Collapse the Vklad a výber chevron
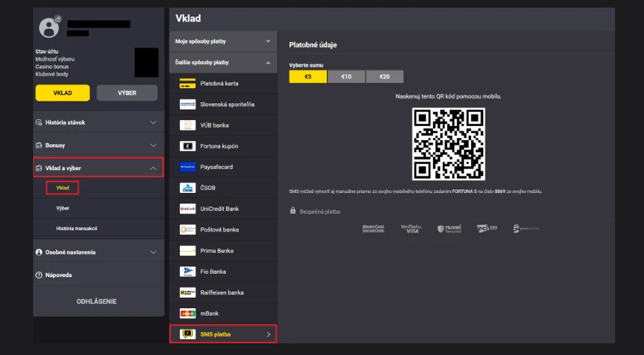This screenshot has width=644, height=355. point(153,168)
